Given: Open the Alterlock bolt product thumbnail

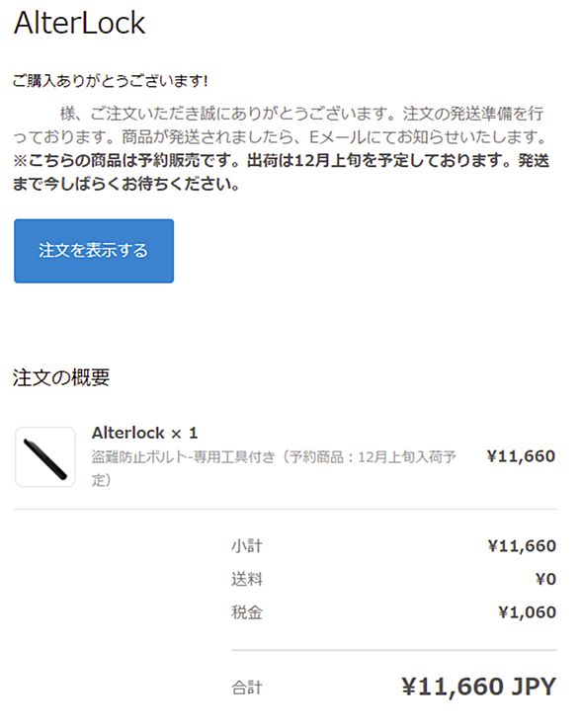Looking at the screenshot, I should [x=45, y=457].
